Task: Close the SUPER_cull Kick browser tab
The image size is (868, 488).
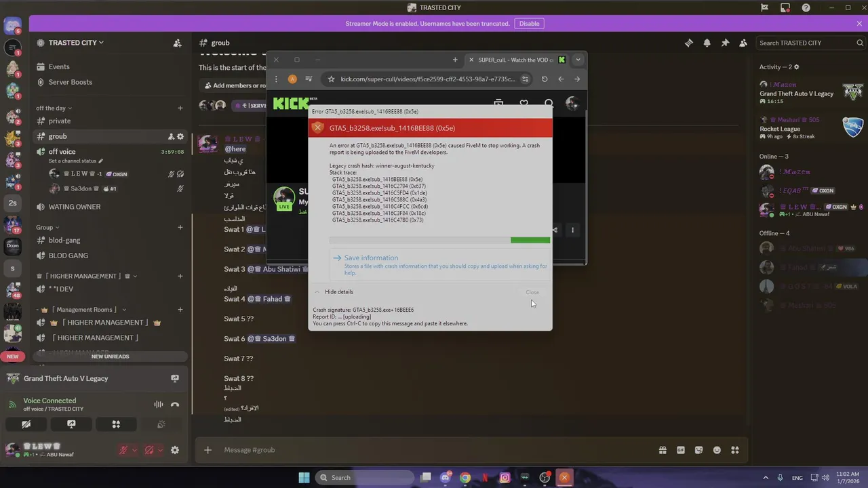Action: point(472,60)
